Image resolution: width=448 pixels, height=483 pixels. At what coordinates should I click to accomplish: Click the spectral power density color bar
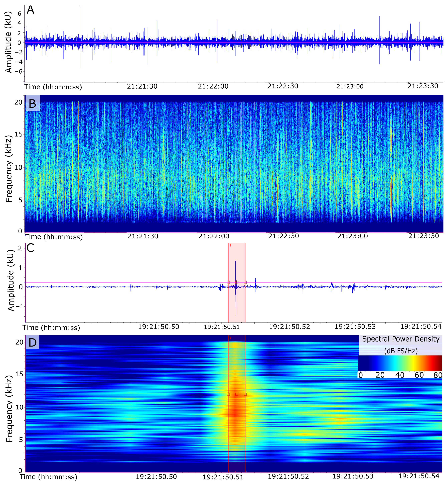pos(400,363)
